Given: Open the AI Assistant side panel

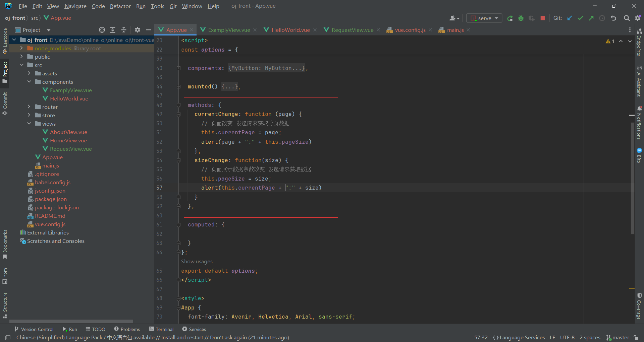Looking at the screenshot, I should pos(639,81).
